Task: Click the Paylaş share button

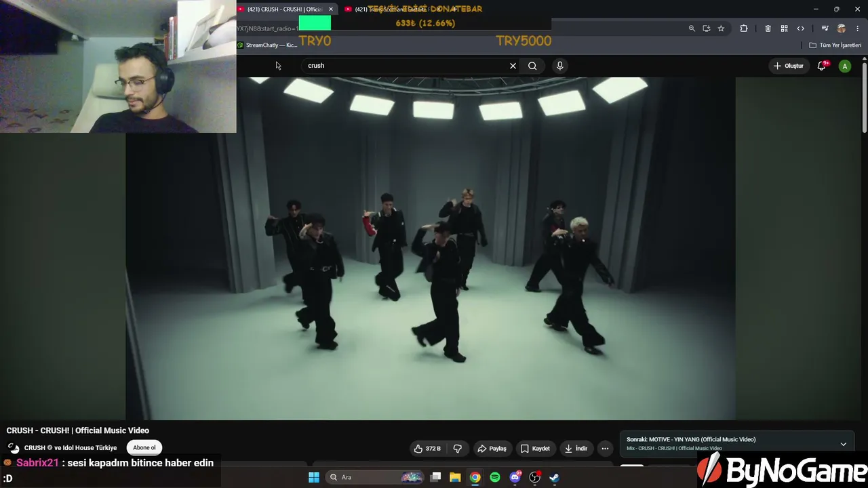Action: [492, 448]
